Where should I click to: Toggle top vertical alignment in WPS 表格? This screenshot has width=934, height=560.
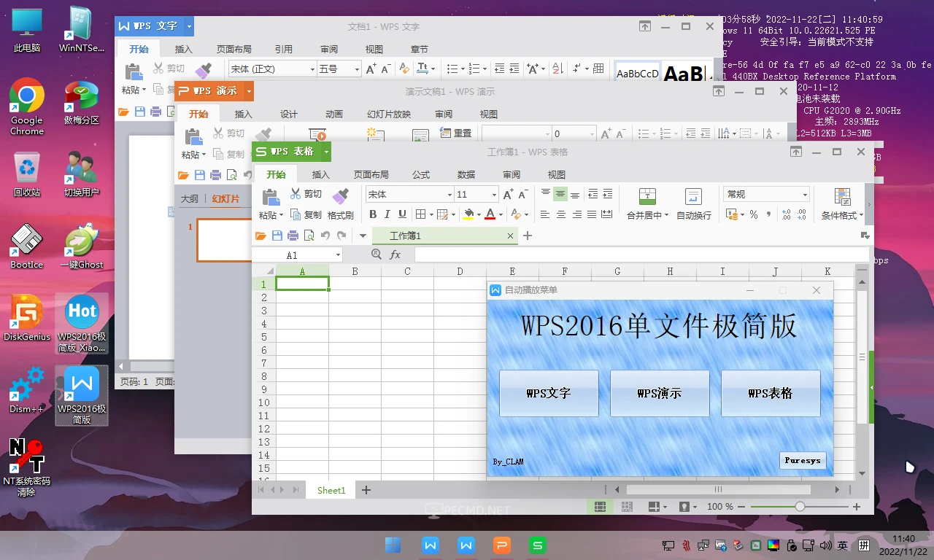click(546, 194)
